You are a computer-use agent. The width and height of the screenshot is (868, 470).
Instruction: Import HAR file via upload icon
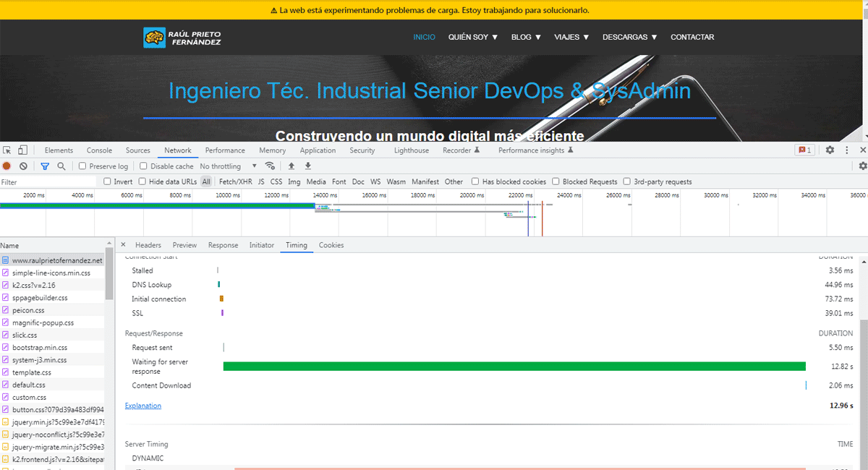coord(292,166)
